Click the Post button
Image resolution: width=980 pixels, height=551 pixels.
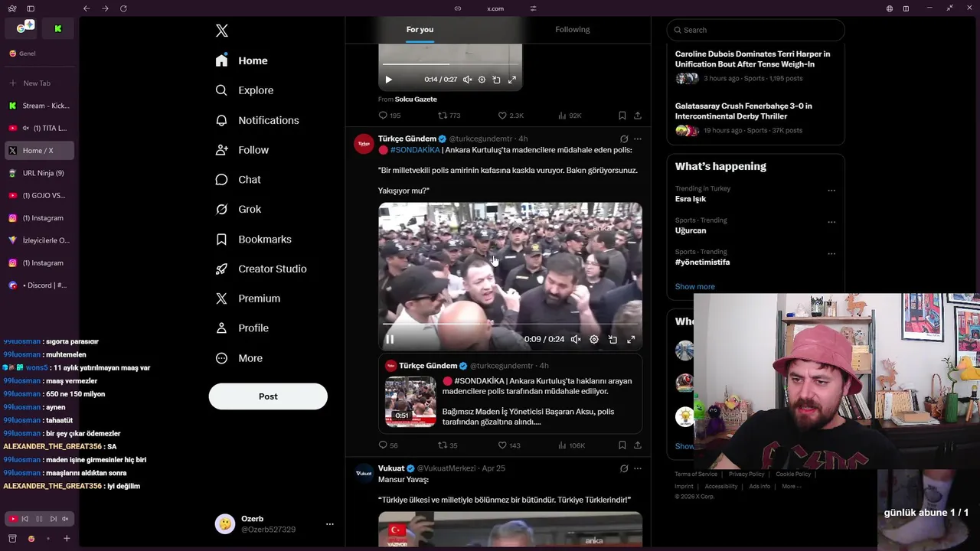coord(268,396)
